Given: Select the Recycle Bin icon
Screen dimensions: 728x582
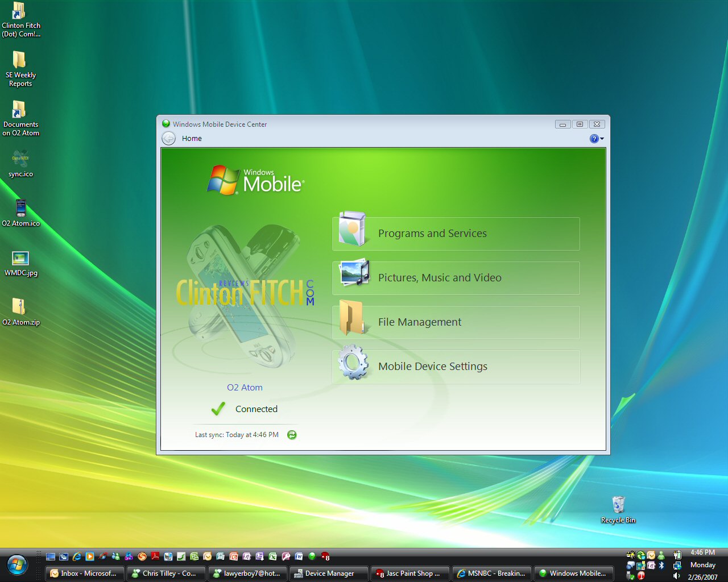Looking at the screenshot, I should tap(618, 509).
